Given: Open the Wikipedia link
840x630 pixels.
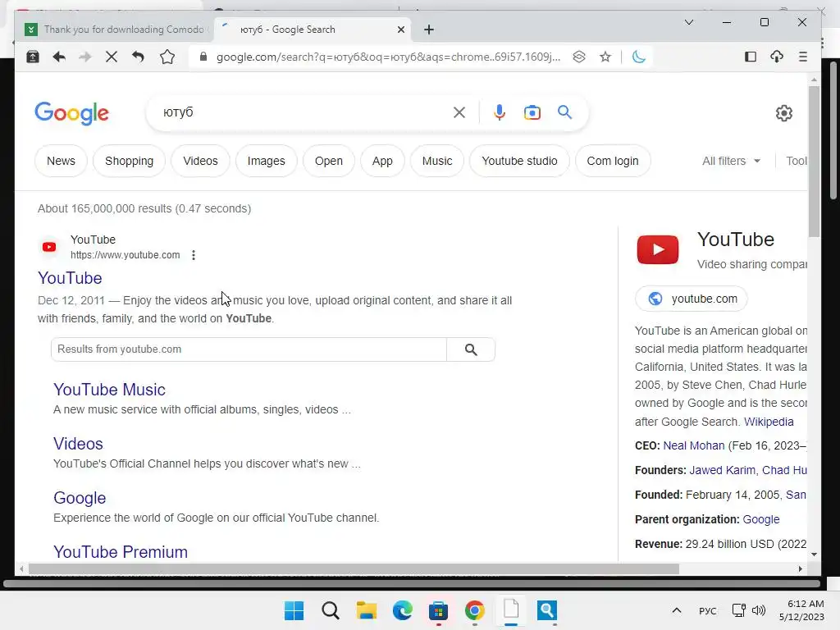Looking at the screenshot, I should tap(769, 422).
